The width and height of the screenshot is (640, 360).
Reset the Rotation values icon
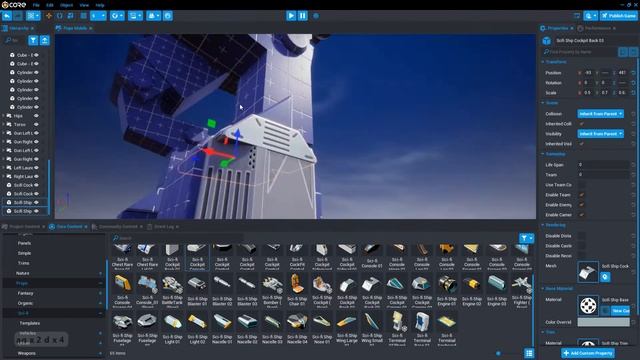coord(633,83)
